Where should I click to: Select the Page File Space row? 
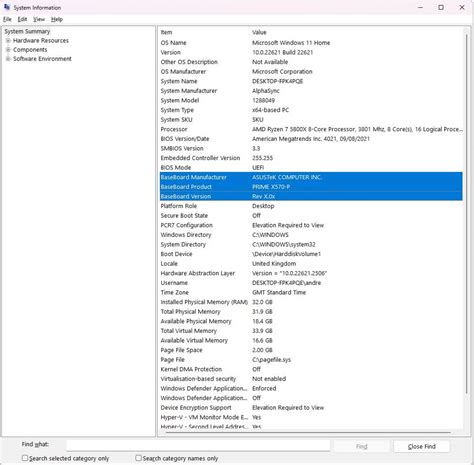point(311,350)
